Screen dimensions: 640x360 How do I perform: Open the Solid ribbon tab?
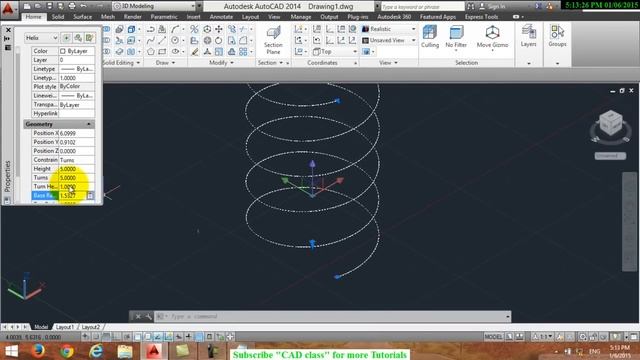[x=58, y=17]
